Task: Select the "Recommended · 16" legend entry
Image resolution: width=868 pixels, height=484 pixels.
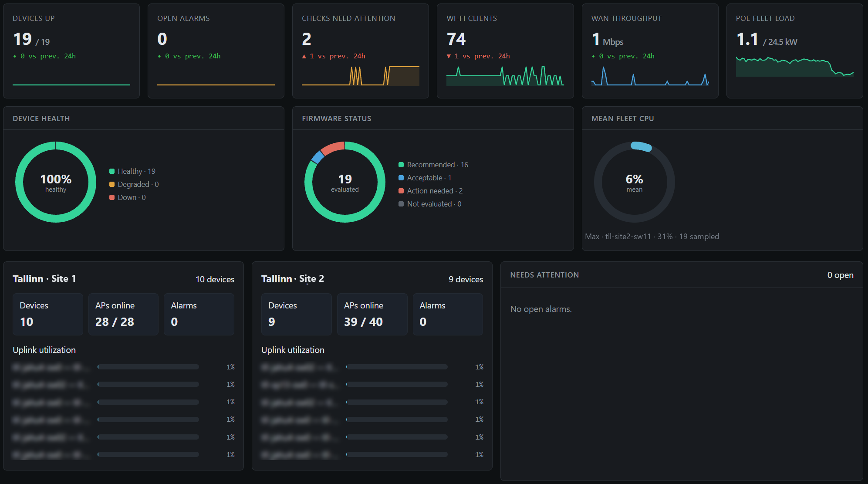Action: point(433,165)
